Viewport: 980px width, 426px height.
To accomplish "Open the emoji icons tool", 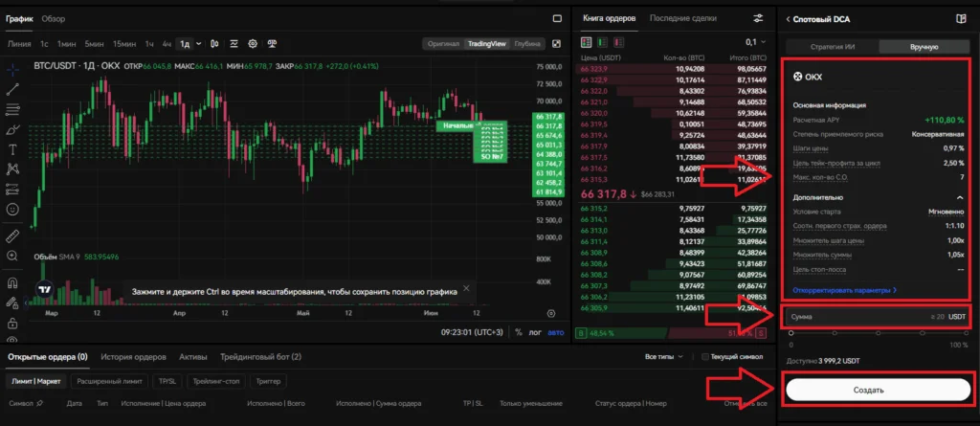I will (12, 209).
